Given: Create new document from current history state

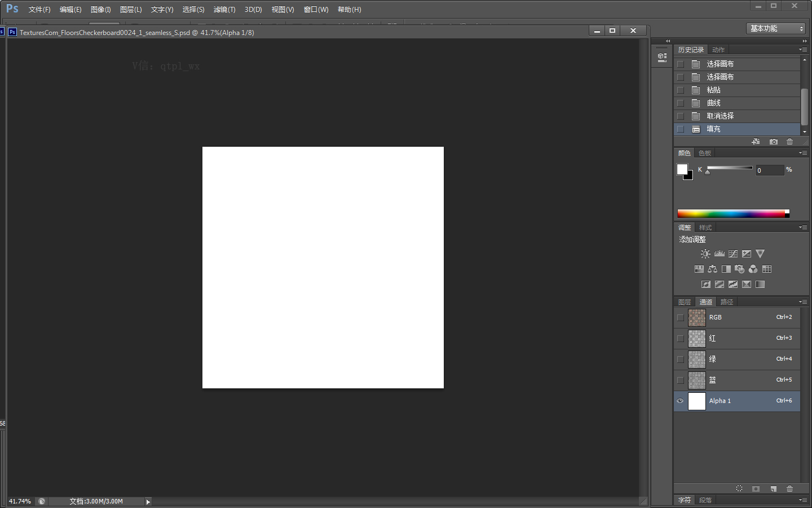Looking at the screenshot, I should click(756, 142).
